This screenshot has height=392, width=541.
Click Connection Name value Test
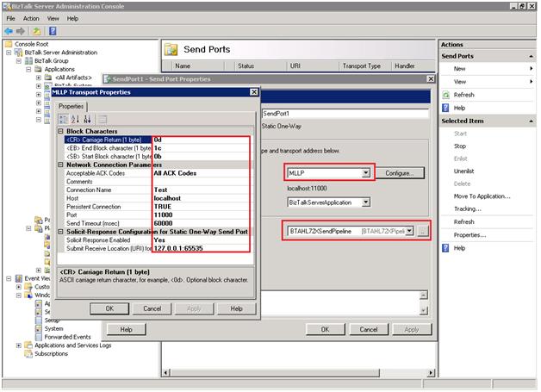160,190
